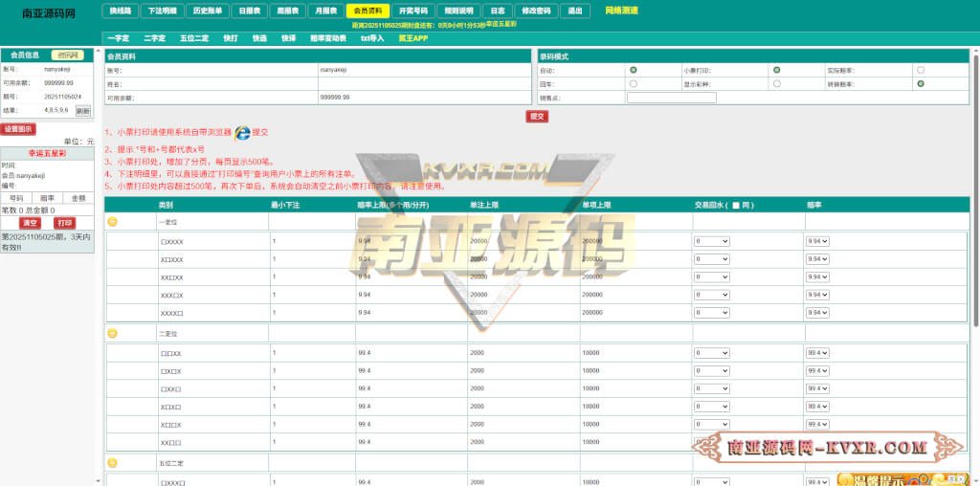Click the 销售点 input field
The height and width of the screenshot is (486, 980).
671,98
